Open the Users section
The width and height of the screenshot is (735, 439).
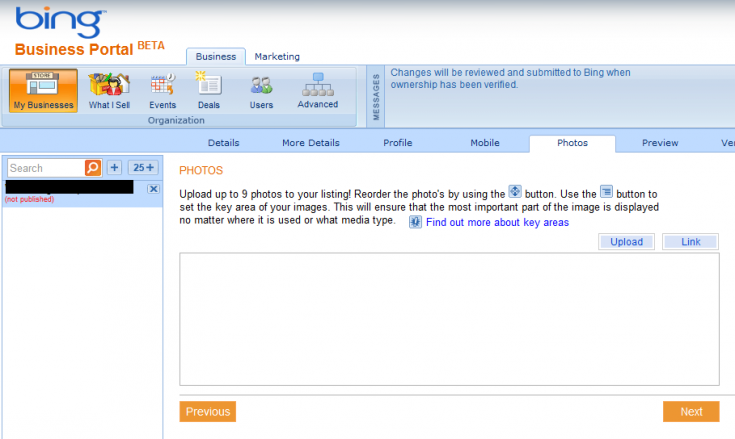[261, 92]
